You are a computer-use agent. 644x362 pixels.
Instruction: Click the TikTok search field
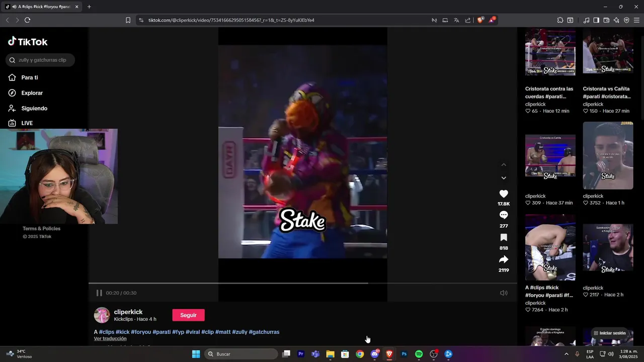40,60
